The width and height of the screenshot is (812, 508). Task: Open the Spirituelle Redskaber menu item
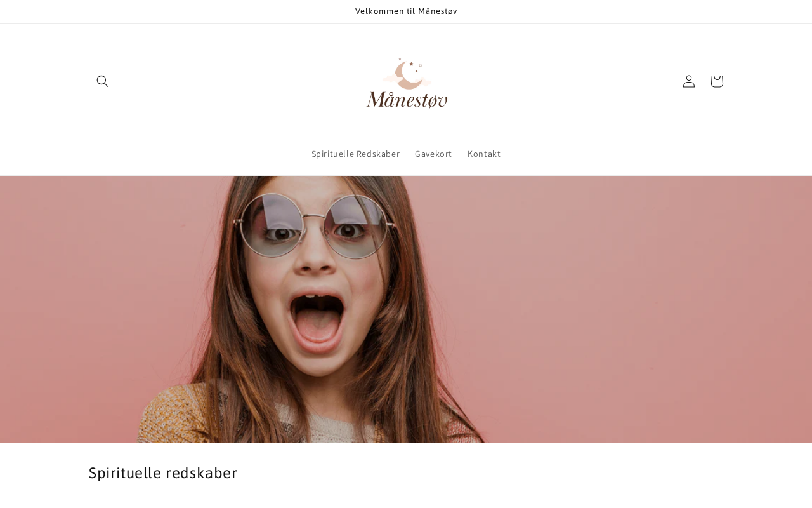[x=355, y=154]
